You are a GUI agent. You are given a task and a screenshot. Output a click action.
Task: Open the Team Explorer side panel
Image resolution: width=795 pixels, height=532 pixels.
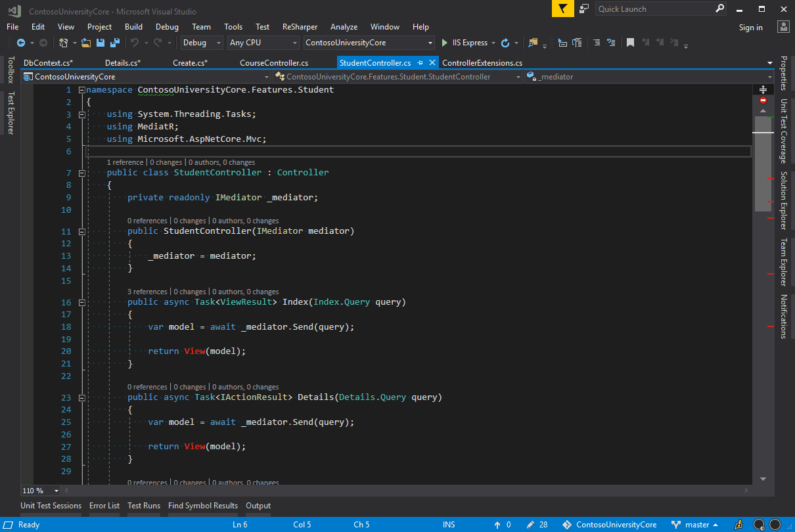pyautogui.click(x=783, y=262)
